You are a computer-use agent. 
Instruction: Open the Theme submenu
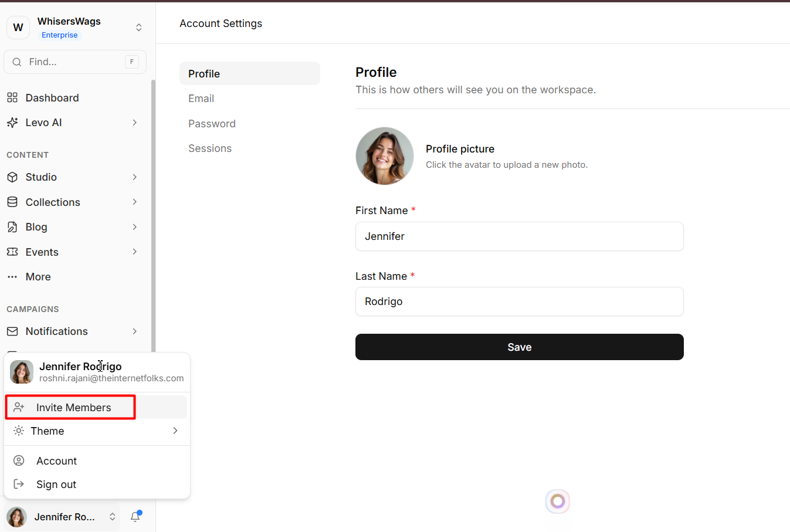click(x=96, y=431)
